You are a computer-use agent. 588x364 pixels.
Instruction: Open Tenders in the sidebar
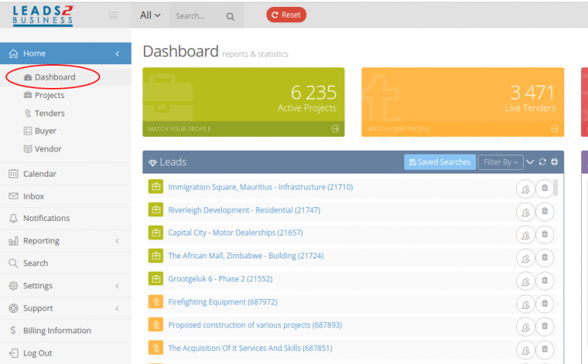[49, 113]
